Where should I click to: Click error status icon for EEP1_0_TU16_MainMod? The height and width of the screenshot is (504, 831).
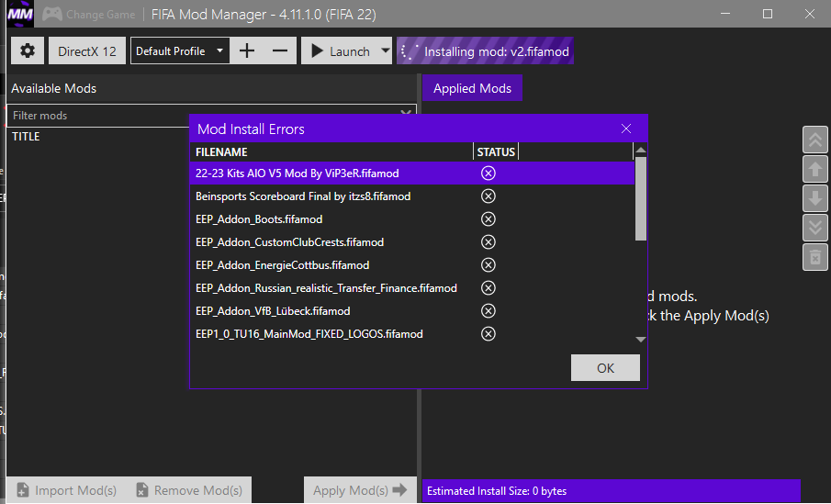click(488, 334)
